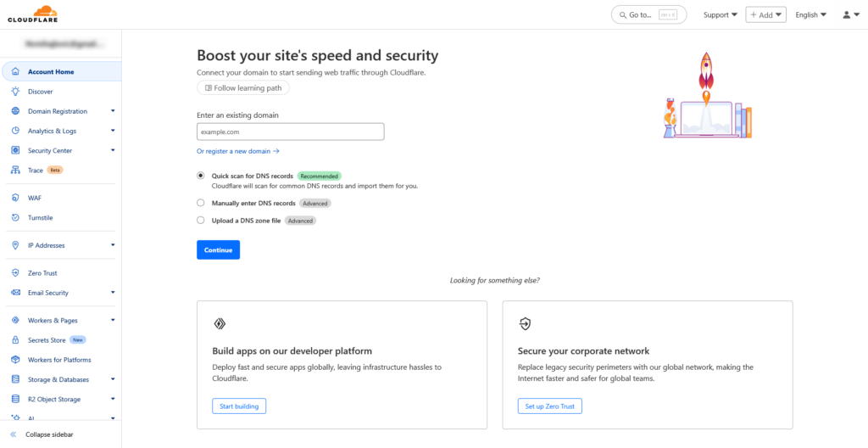Open the Add dropdown button

[765, 15]
